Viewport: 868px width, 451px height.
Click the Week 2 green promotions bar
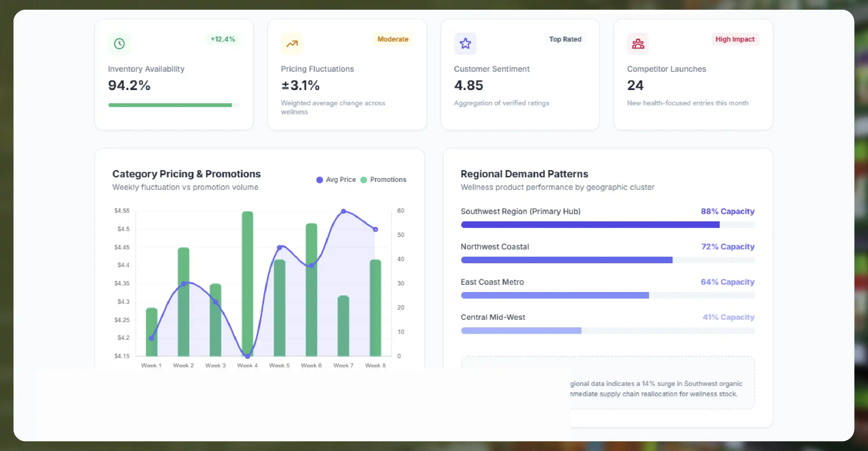184,302
